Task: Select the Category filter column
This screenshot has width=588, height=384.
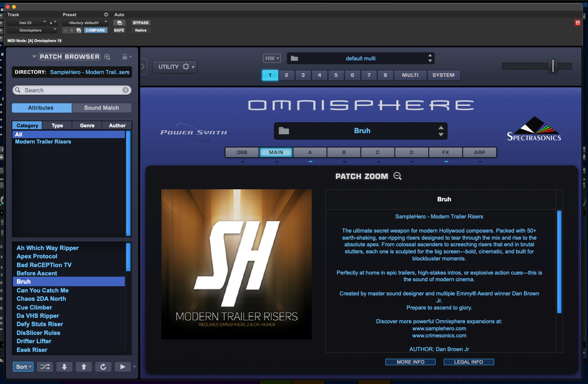Action: click(x=27, y=125)
